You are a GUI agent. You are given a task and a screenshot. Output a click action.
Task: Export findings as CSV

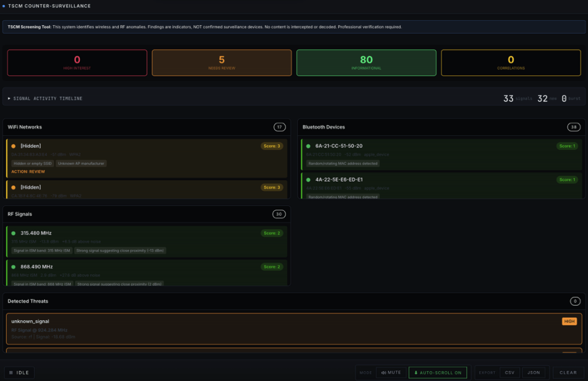pos(509,372)
